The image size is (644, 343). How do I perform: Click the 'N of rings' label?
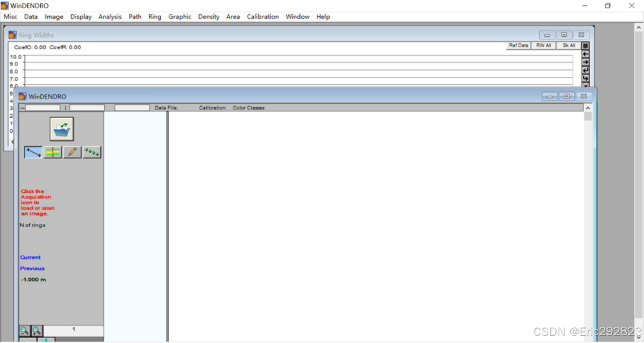[x=32, y=225]
